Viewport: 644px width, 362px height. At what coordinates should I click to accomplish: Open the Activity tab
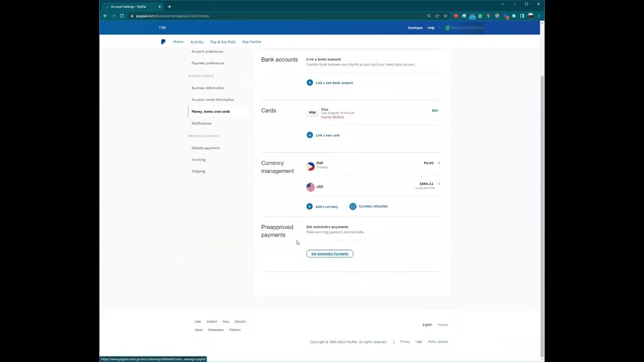click(197, 42)
